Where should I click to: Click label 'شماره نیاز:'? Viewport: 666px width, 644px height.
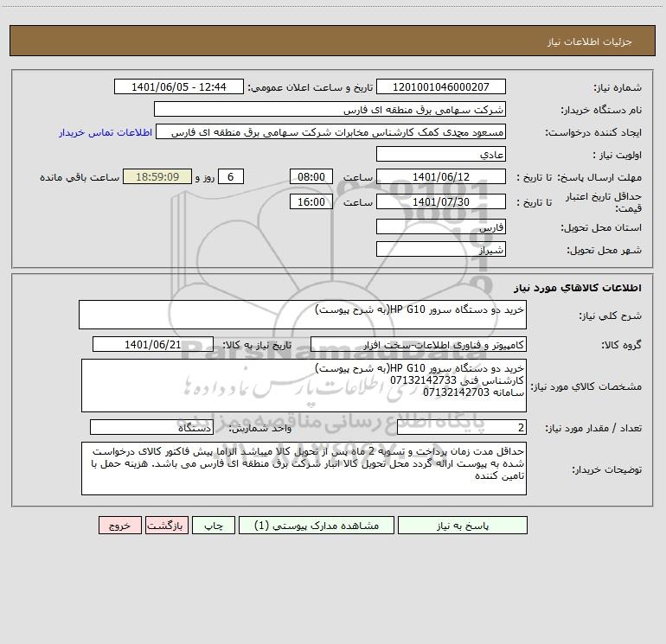point(618,88)
